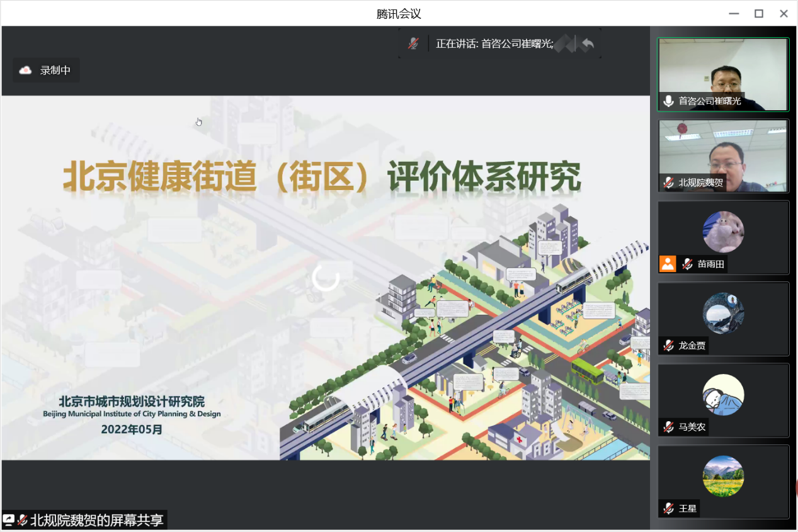This screenshot has height=532, width=798.
Task: Click the muted microphone icon in top bar
Action: click(413, 43)
